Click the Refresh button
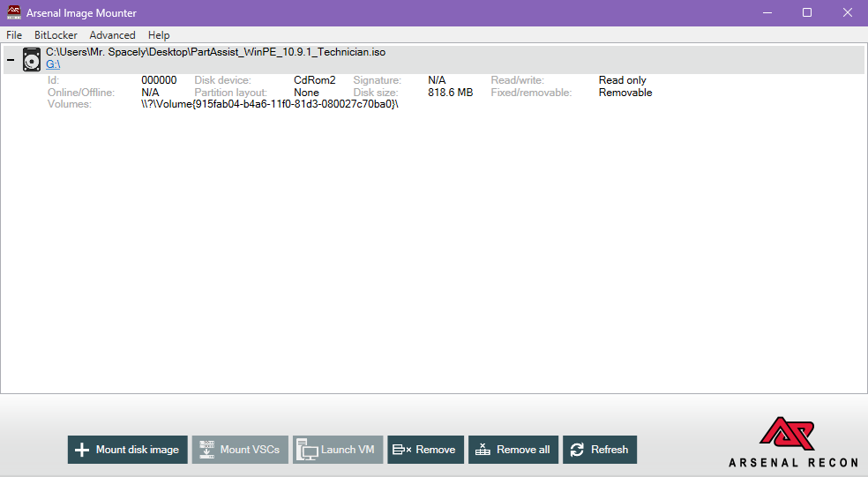868x477 pixels. point(600,450)
